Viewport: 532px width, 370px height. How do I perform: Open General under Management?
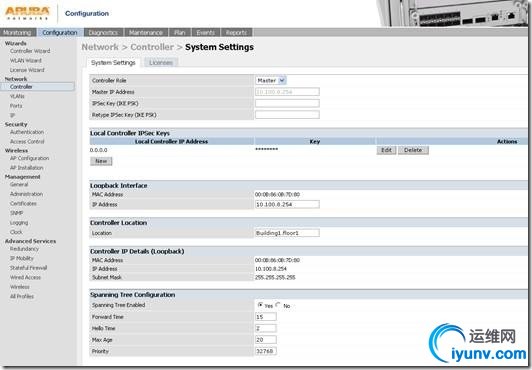(19, 184)
